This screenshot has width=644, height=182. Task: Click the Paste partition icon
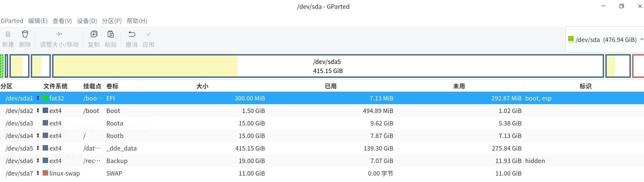coord(111,34)
